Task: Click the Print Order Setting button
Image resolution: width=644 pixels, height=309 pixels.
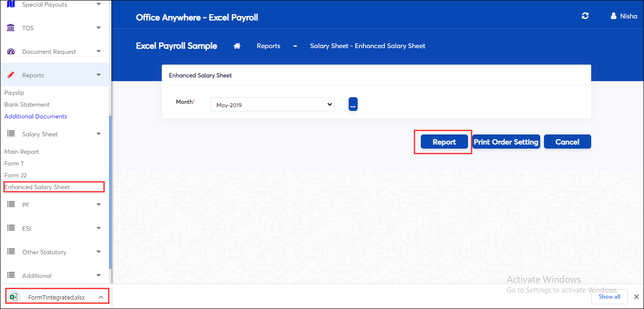Action: tap(506, 142)
